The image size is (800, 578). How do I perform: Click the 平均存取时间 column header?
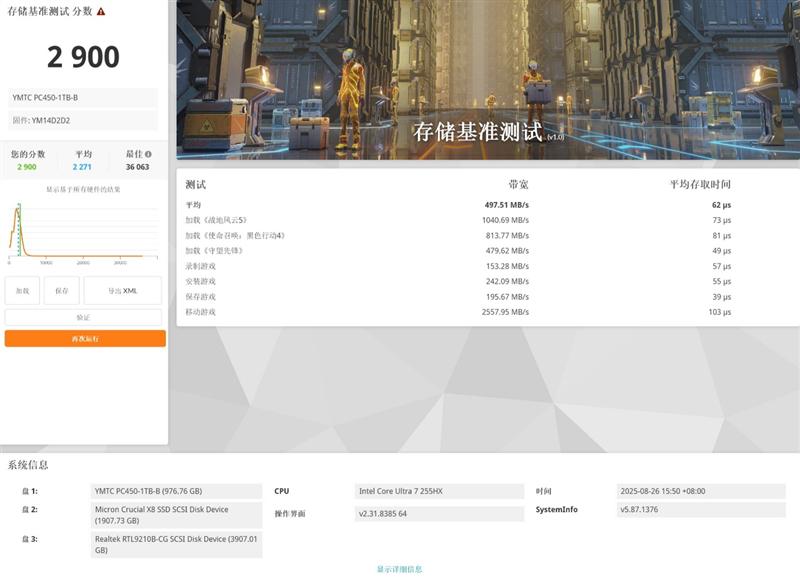pyautogui.click(x=700, y=185)
